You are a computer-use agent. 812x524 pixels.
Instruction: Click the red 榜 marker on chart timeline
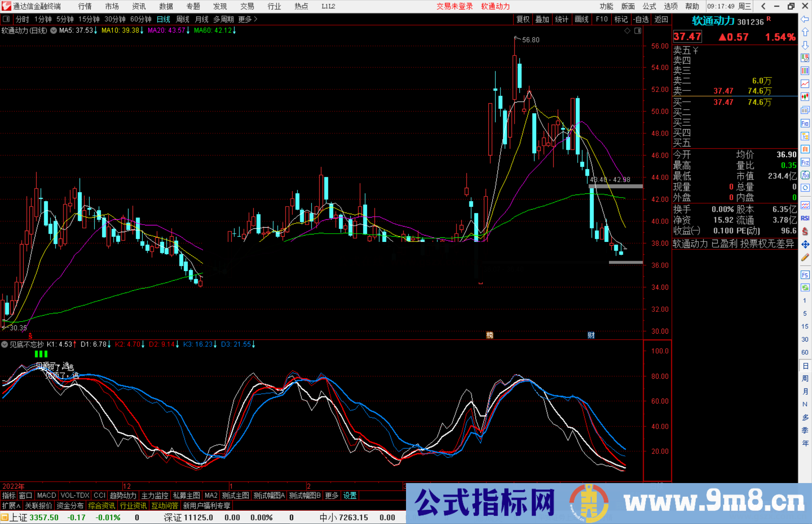489,335
